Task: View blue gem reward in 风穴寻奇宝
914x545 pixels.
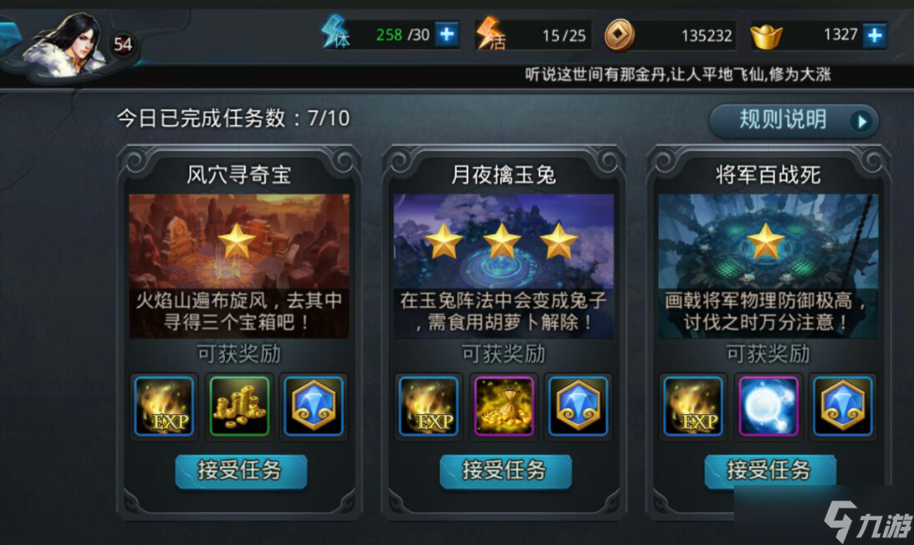Action: click(314, 406)
